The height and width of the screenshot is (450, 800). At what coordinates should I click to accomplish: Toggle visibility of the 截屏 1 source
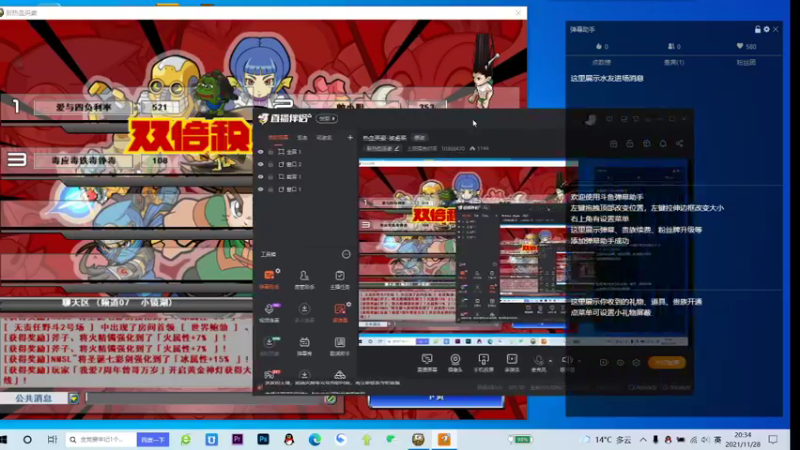(261, 177)
